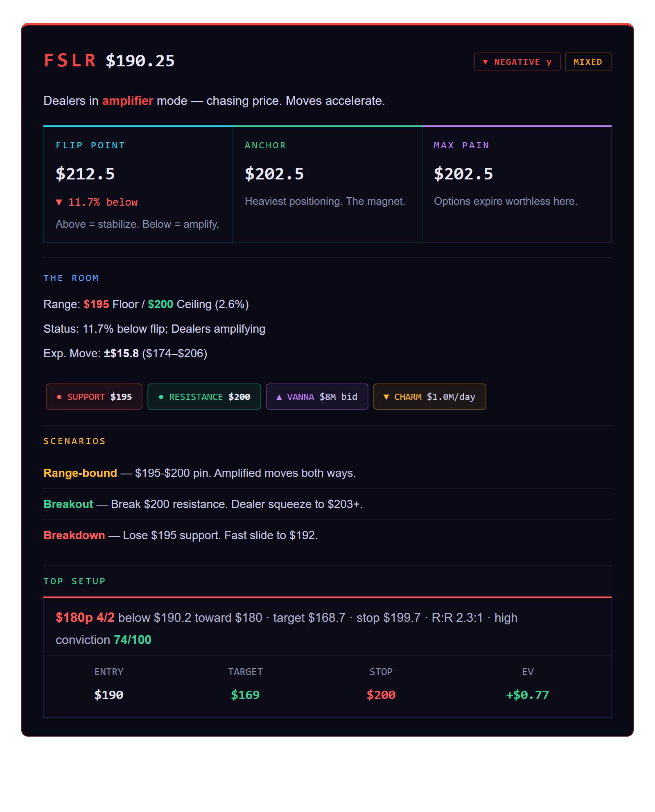Click "Options expire worthless here."
Image resolution: width=655 pixels, height=812 pixels.
click(506, 201)
